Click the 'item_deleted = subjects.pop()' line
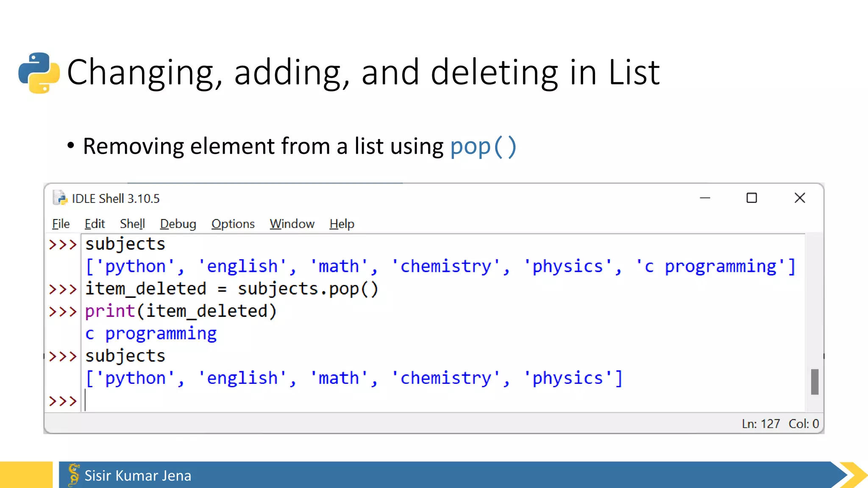Viewport: 868px width, 488px height. pos(231,289)
